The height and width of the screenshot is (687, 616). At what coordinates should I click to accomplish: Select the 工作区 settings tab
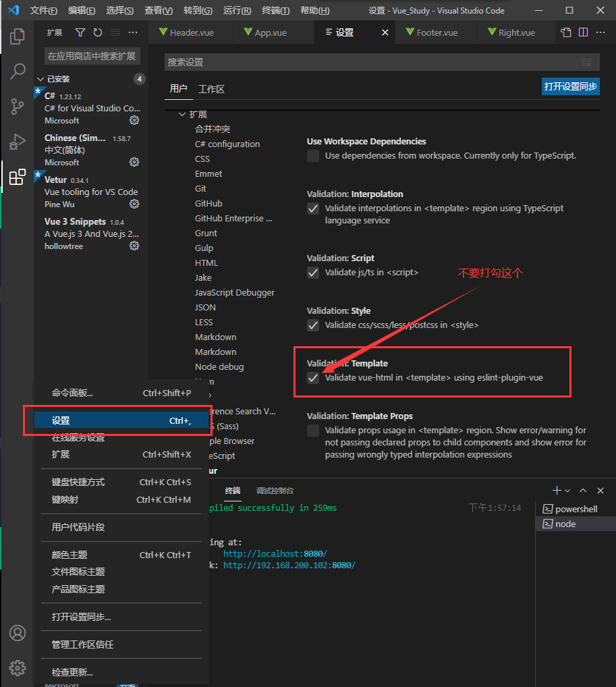coord(211,89)
